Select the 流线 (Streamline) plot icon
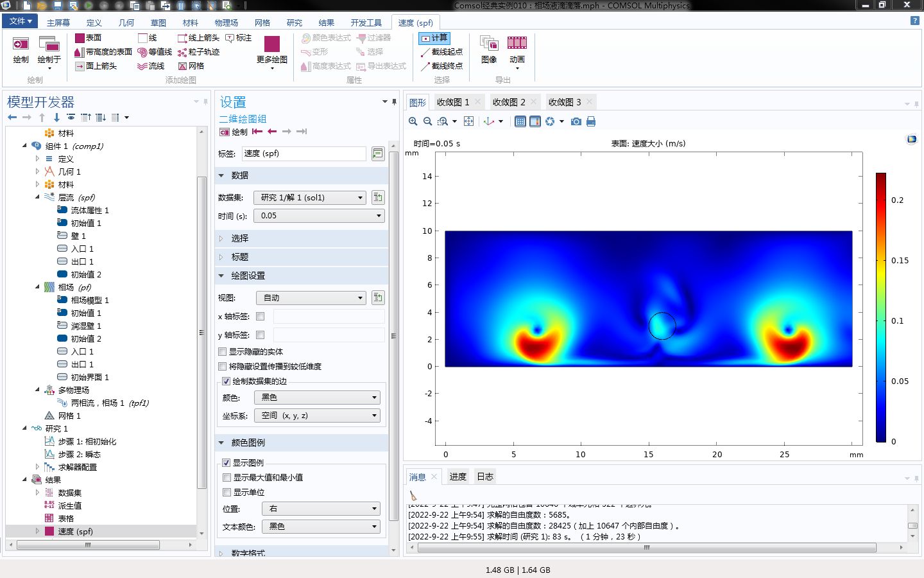 pyautogui.click(x=153, y=66)
